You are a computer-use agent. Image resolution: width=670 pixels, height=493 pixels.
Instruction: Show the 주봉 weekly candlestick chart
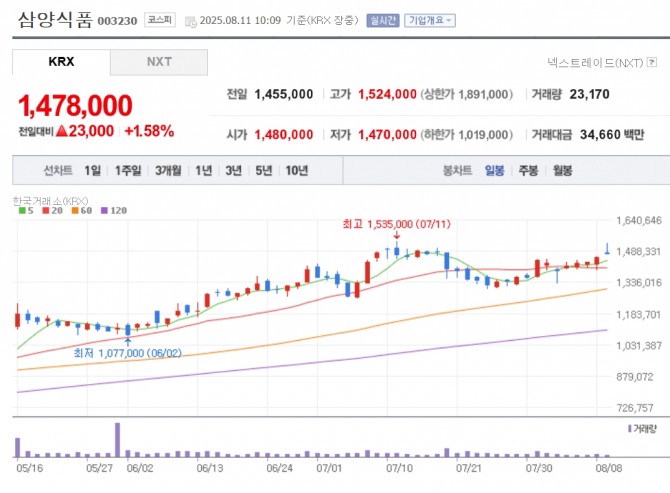pyautogui.click(x=528, y=171)
